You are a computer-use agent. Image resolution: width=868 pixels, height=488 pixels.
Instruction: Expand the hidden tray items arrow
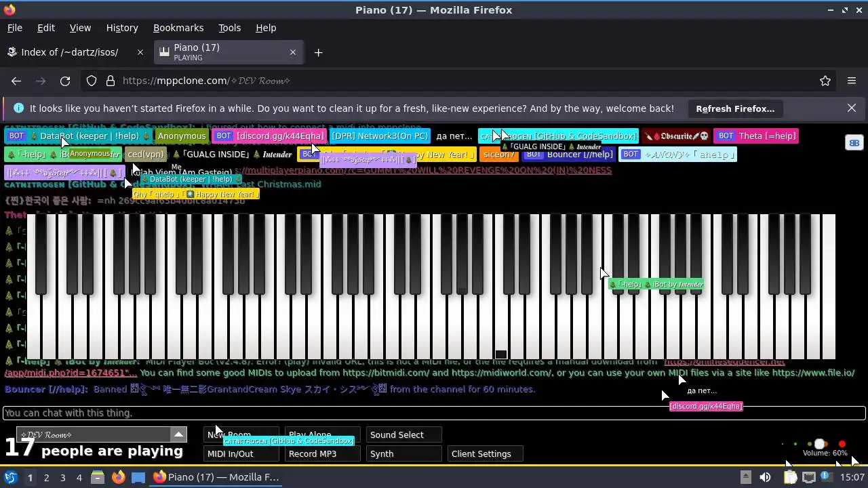pyautogui.click(x=745, y=477)
